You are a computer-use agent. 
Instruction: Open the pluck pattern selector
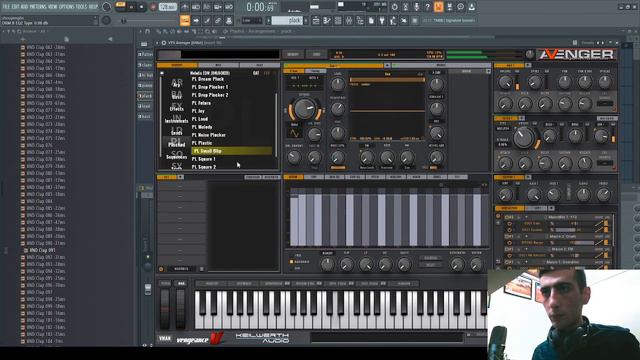coord(287,20)
